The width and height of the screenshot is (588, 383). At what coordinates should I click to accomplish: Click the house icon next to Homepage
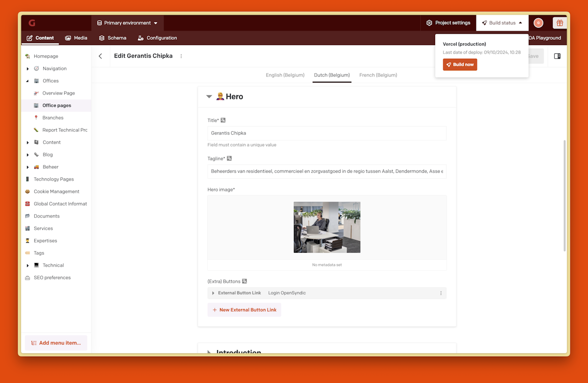(x=27, y=56)
